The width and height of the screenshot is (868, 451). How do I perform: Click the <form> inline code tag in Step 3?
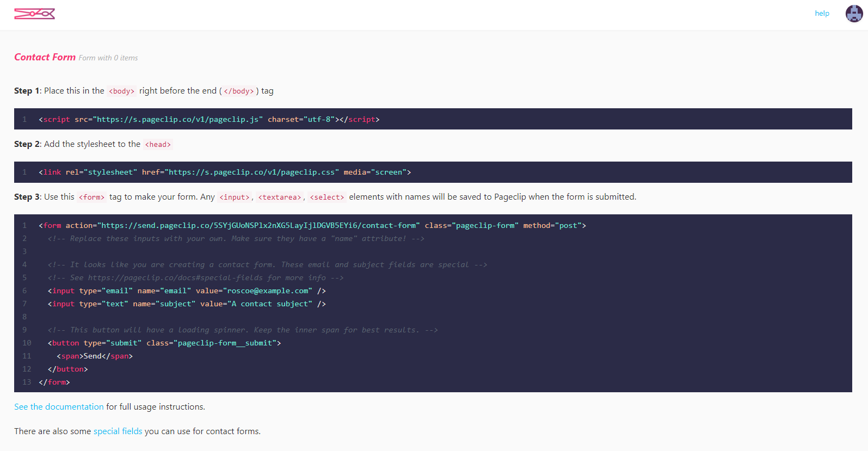coord(91,197)
